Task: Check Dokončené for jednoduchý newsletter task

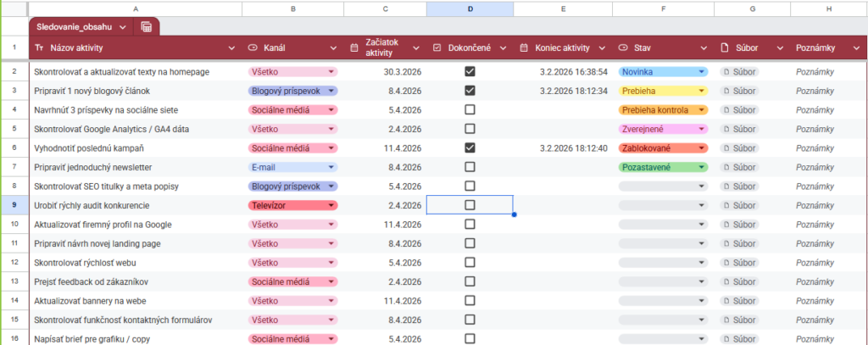Action: (x=470, y=167)
